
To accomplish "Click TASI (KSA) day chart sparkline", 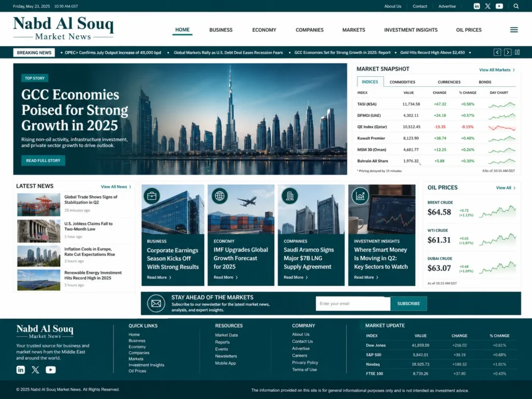I will point(502,104).
